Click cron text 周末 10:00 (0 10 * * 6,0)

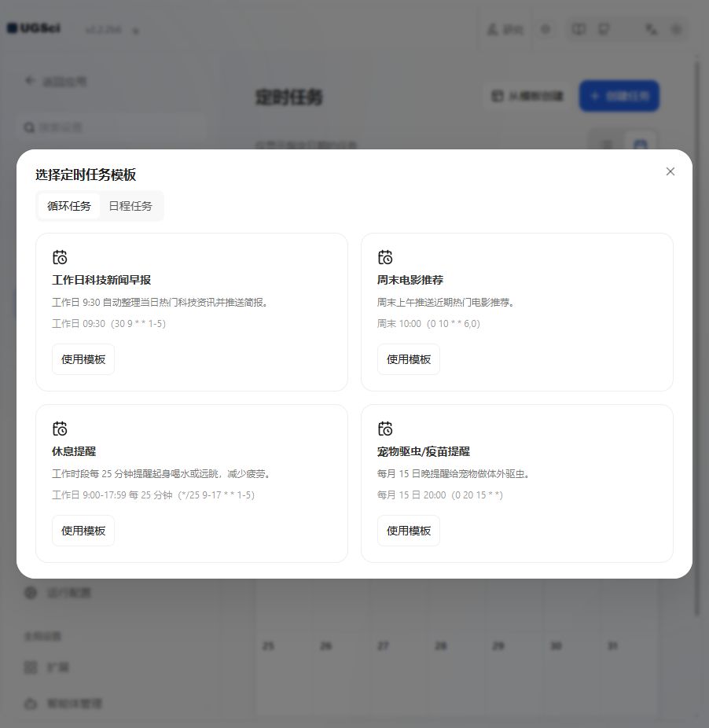coord(428,324)
